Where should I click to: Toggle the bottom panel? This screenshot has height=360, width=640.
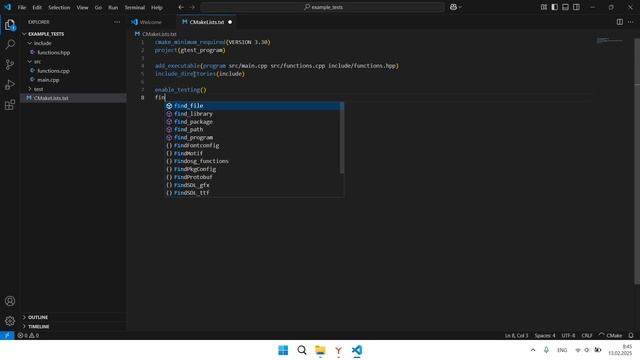click(565, 7)
